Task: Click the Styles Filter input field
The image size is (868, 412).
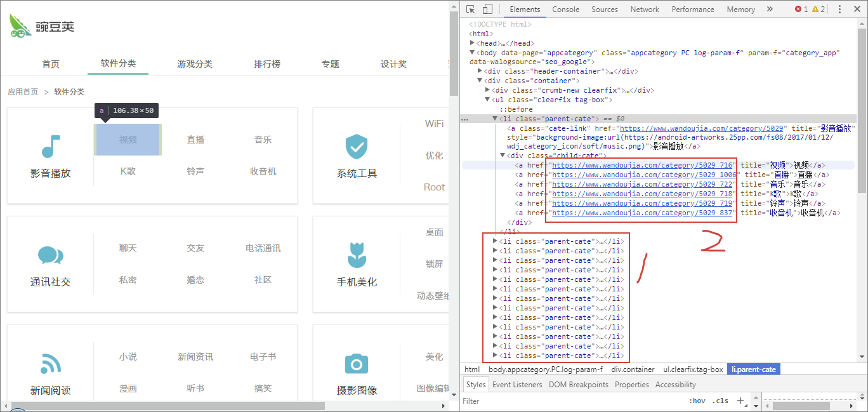Action: (571, 401)
